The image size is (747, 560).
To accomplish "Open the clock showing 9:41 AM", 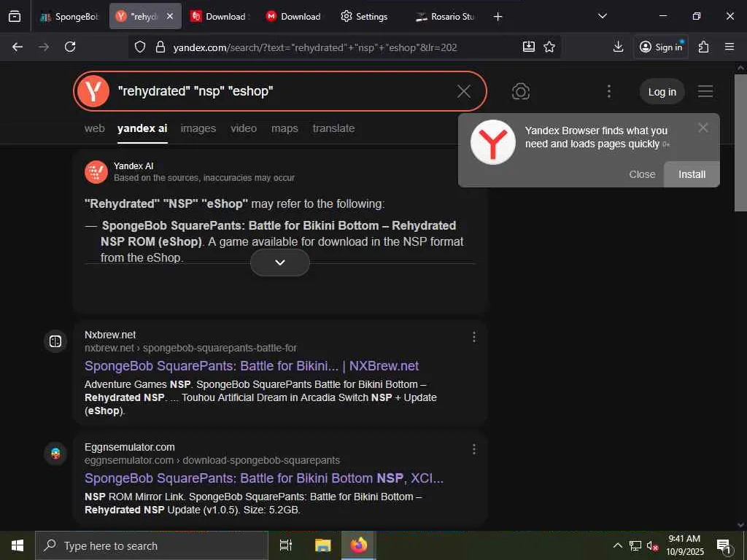I will point(684,545).
